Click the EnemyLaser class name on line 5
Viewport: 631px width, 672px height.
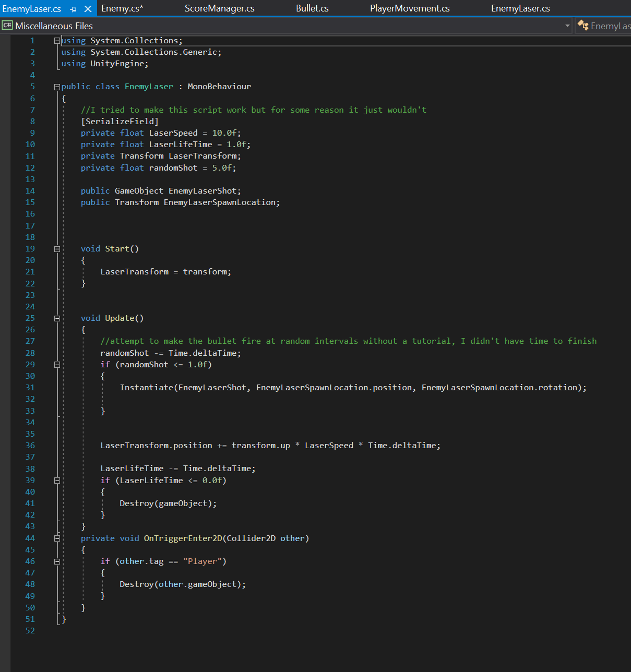[149, 87]
